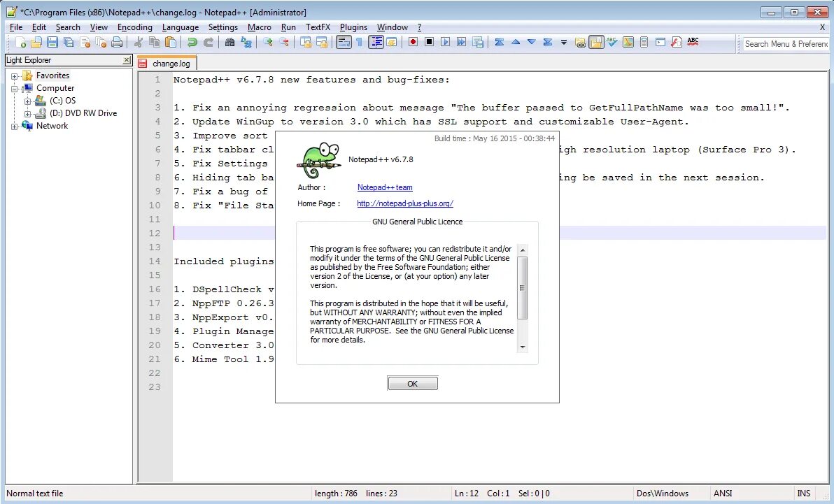Start macro recording with red dot icon

(413, 42)
